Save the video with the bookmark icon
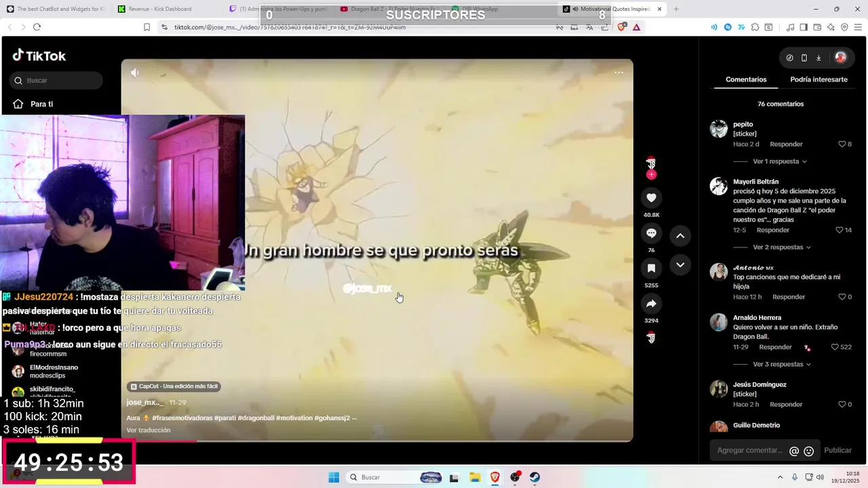868x488 pixels. 651,268
